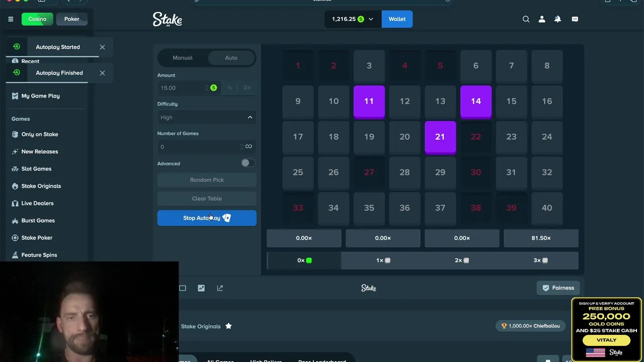This screenshot has height=362, width=644.
Task: Click the Slot Games icon
Action: pos(15,169)
